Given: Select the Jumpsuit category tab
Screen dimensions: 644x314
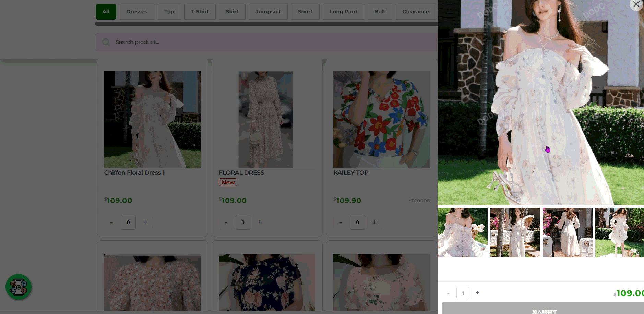Looking at the screenshot, I should 268,12.
